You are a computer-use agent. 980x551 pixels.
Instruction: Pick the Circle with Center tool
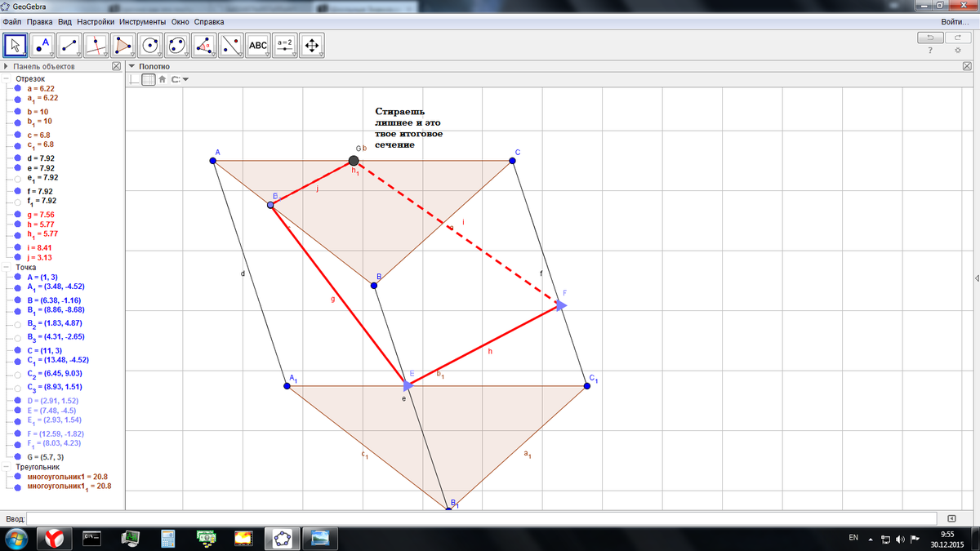point(149,45)
